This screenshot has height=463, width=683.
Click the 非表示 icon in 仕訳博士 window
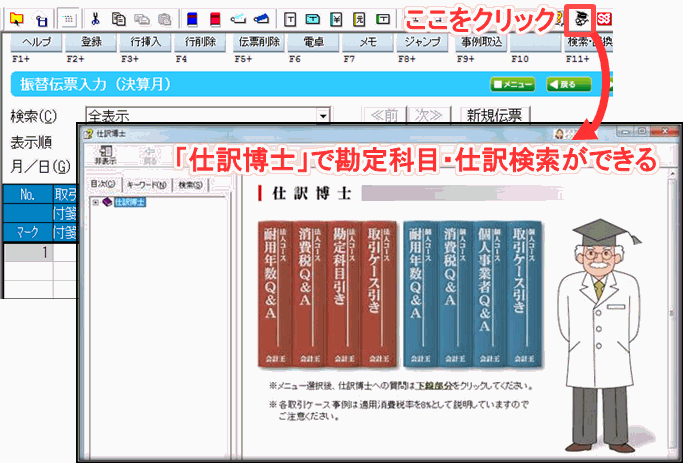(105, 155)
